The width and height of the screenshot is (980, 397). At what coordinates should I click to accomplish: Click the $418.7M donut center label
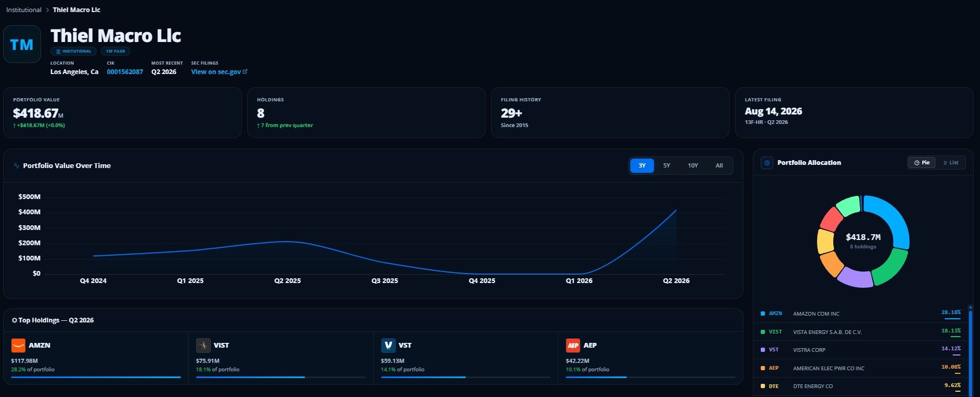pyautogui.click(x=863, y=237)
